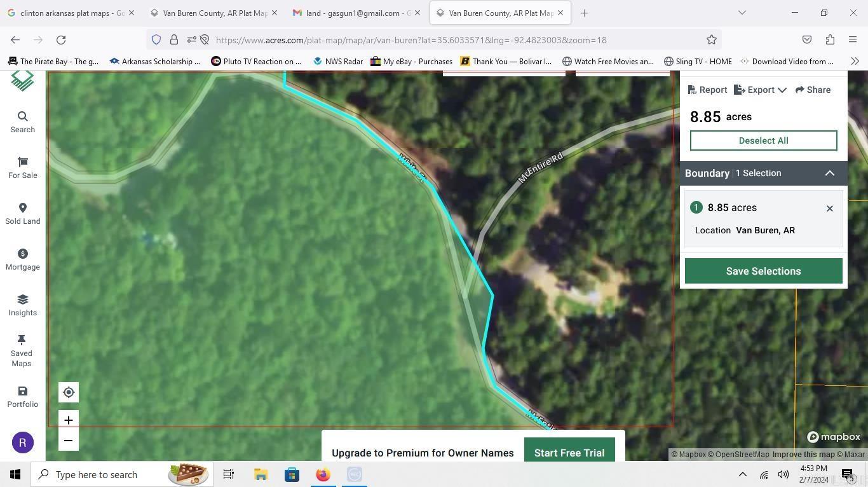Click the Save Selections button
This screenshot has width=868, height=487.
(x=763, y=271)
